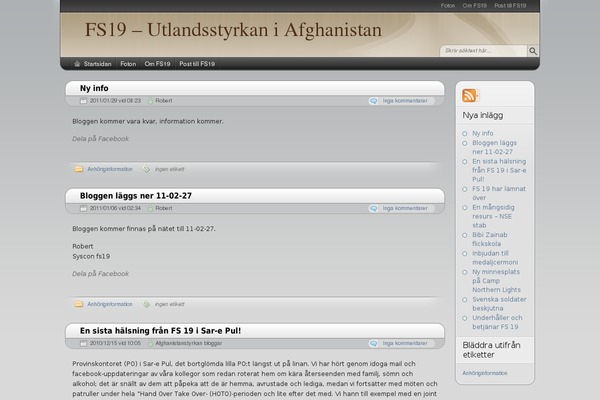Click Inga kommentarer on Bloggen läggs ner post
The height and width of the screenshot is (400, 600).
click(405, 208)
